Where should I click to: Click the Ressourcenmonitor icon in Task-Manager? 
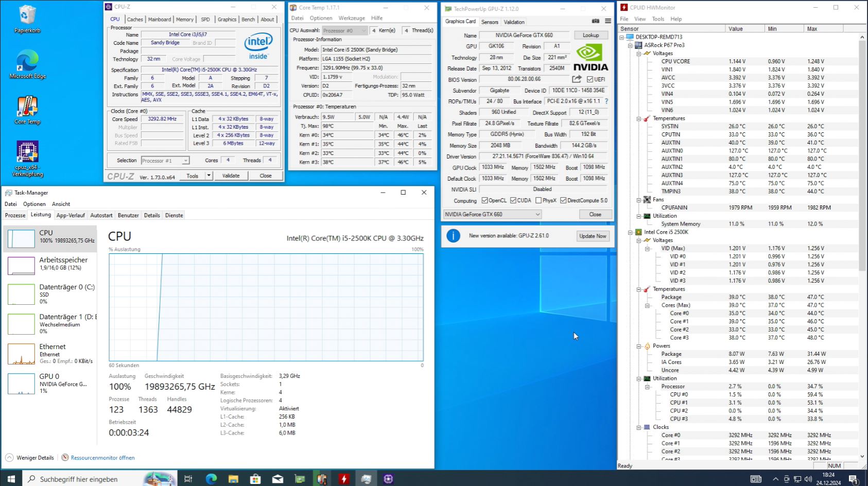click(x=65, y=457)
